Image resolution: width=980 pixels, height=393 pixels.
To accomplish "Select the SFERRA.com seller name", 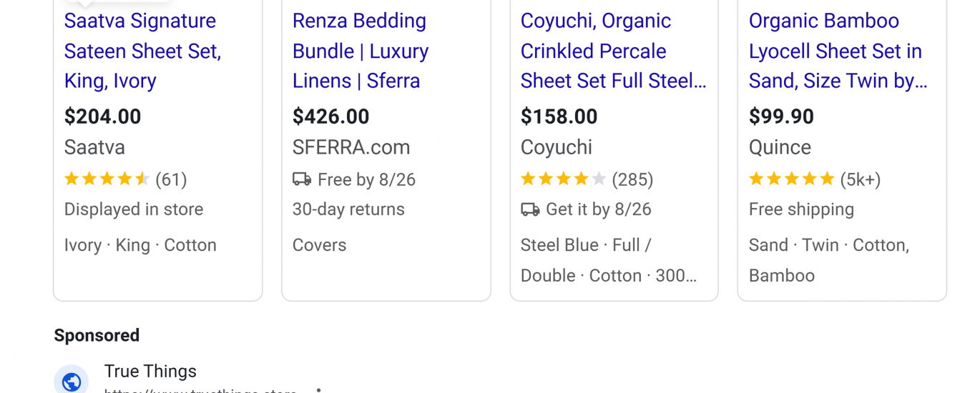I will click(351, 147).
